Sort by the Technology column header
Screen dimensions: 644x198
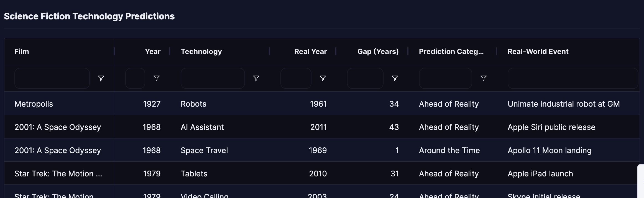point(201,52)
